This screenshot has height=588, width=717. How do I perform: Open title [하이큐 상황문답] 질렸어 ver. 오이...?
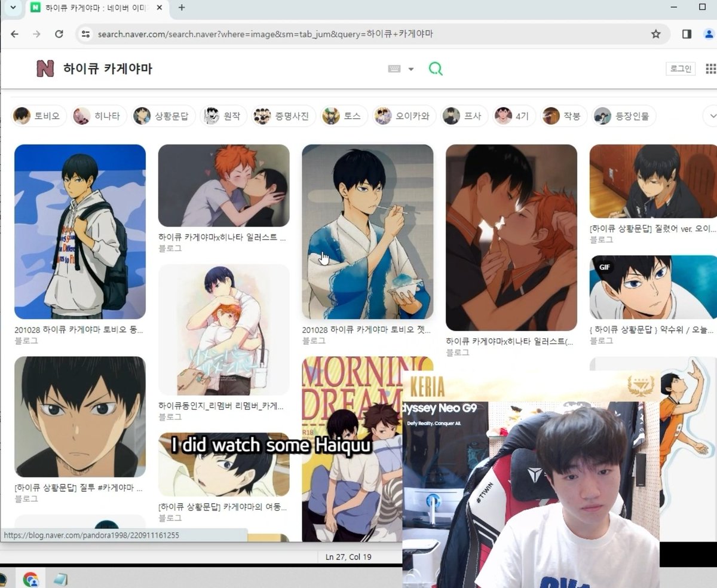652,228
